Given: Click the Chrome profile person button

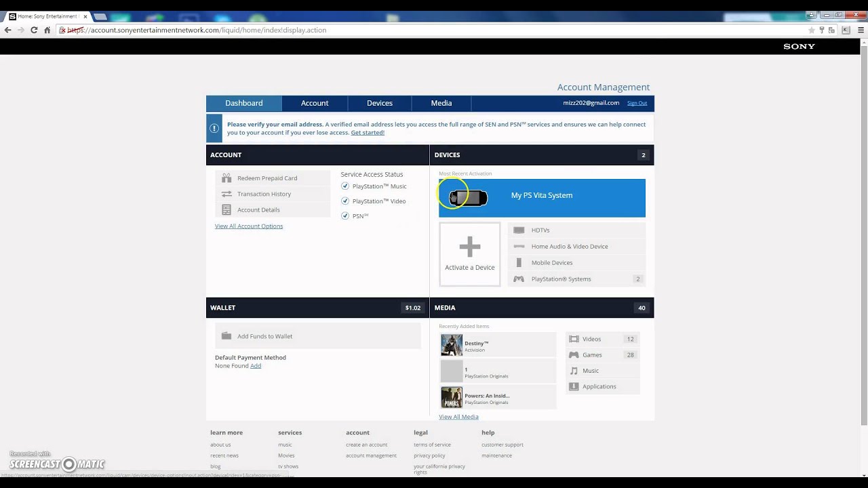Looking at the screenshot, I should tap(811, 15).
